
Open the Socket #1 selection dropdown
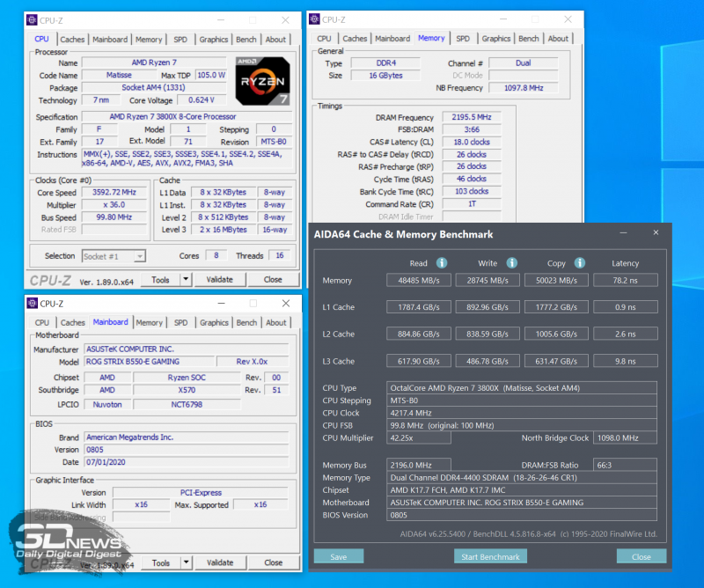(114, 256)
